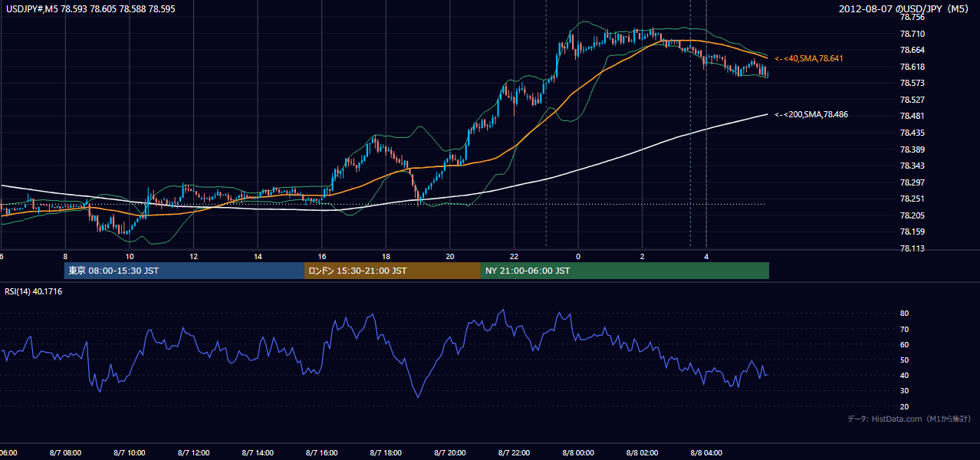The image size is (980, 460).
Task: Click price level 78.205 on axis
Action: click(x=912, y=215)
